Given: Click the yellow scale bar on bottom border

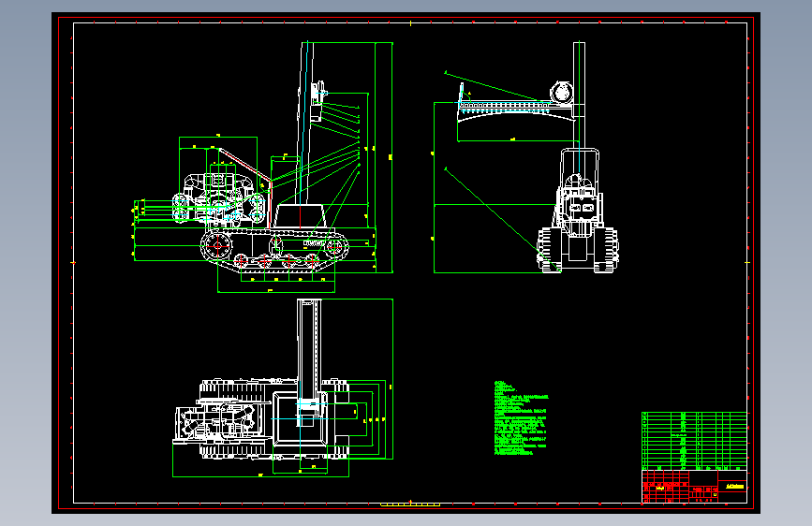Looking at the screenshot, I should pyautogui.click(x=410, y=504).
